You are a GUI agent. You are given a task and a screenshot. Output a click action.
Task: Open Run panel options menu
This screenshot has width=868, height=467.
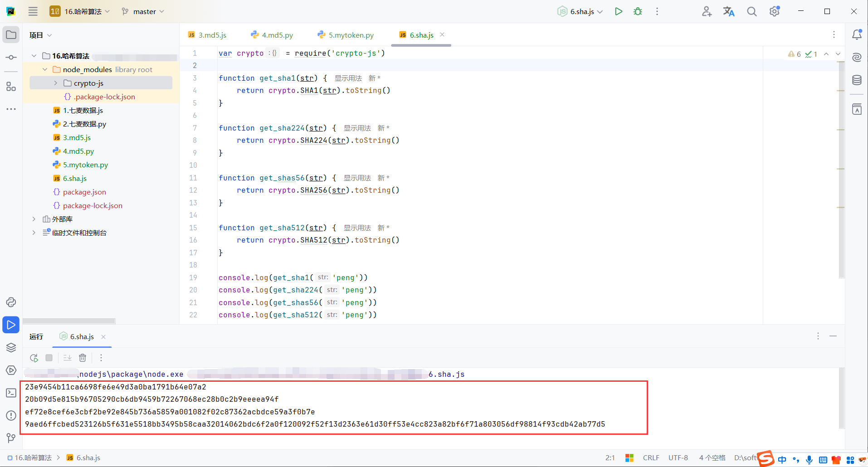pyautogui.click(x=818, y=336)
